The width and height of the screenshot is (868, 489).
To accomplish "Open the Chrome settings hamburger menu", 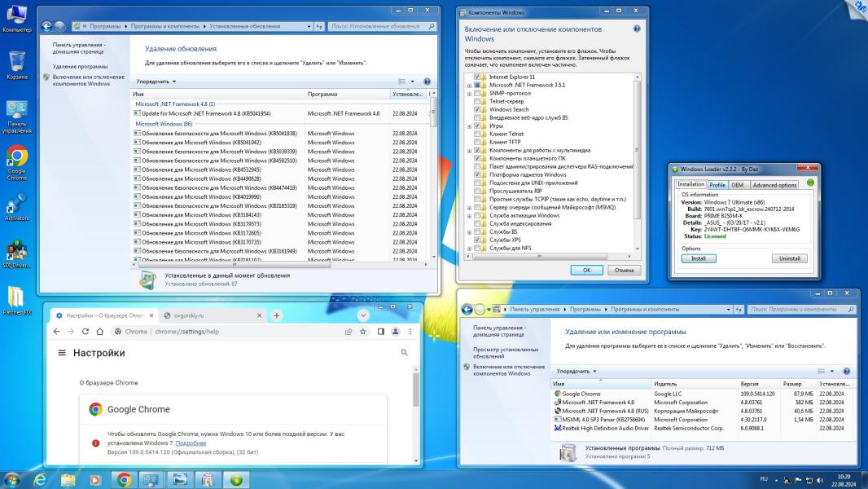I will [62, 353].
